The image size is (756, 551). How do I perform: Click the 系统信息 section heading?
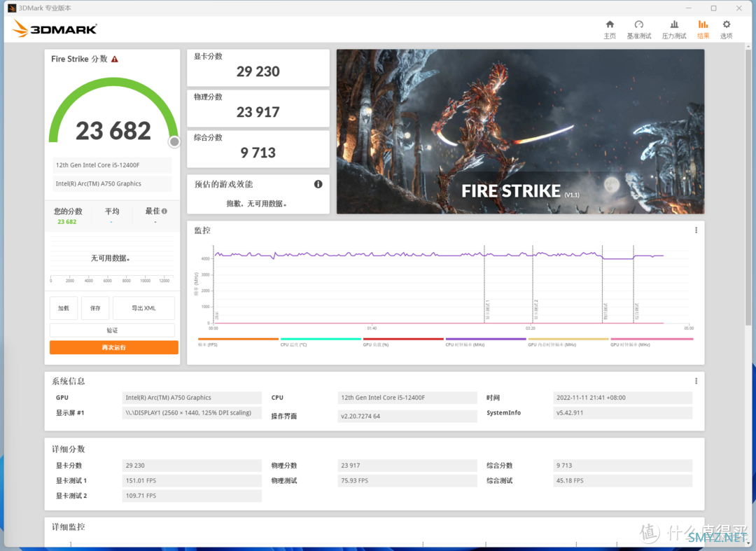coord(69,382)
